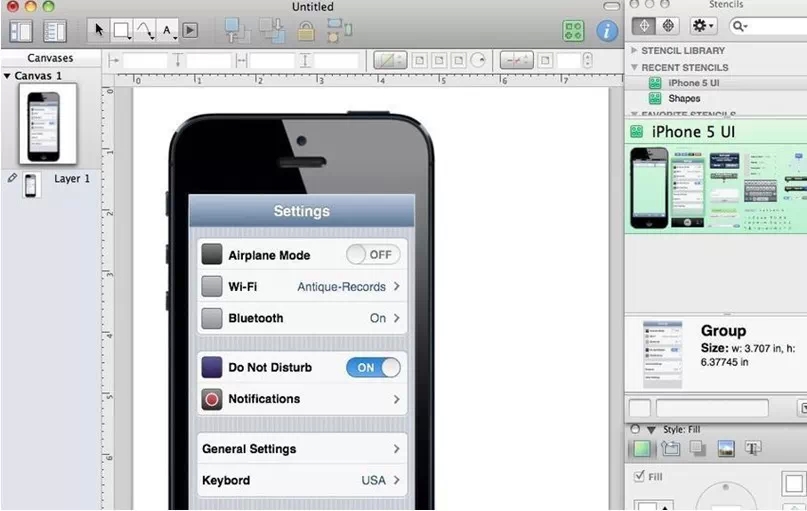Open the Keybord USA chevron
The width and height of the screenshot is (807, 511).
(396, 480)
